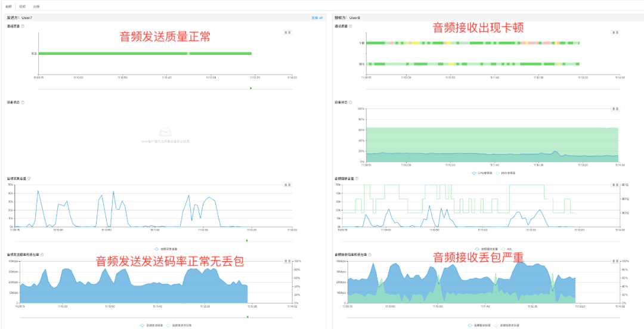The width and height of the screenshot is (644, 329).
Task: Toggle the 音频接收丢包率 legend series
Action: pyautogui.click(x=506, y=325)
